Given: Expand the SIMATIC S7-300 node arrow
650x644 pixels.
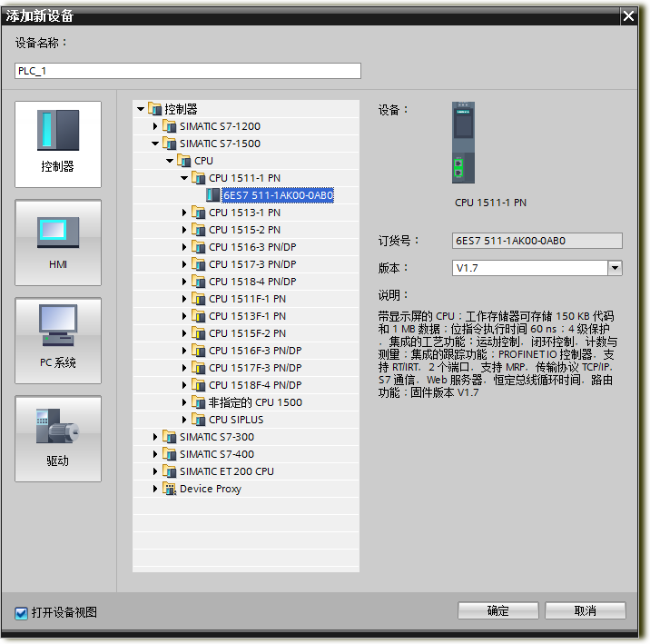Looking at the screenshot, I should [x=155, y=437].
